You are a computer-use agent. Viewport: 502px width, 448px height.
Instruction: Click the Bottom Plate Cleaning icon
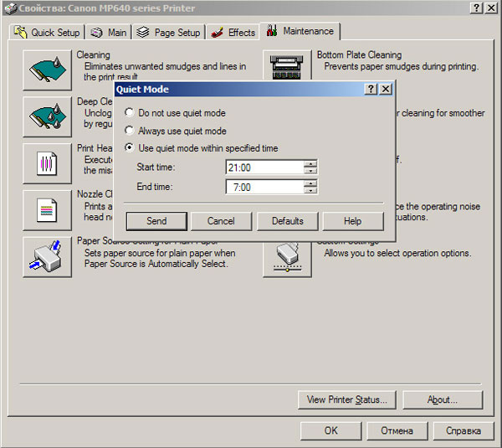click(x=287, y=65)
